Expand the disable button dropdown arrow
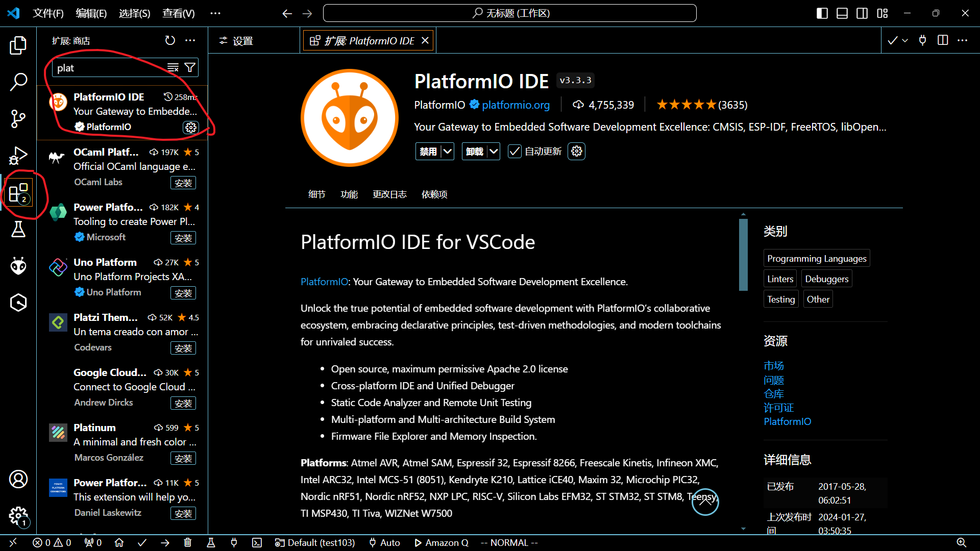This screenshot has width=980, height=551. coord(448,151)
